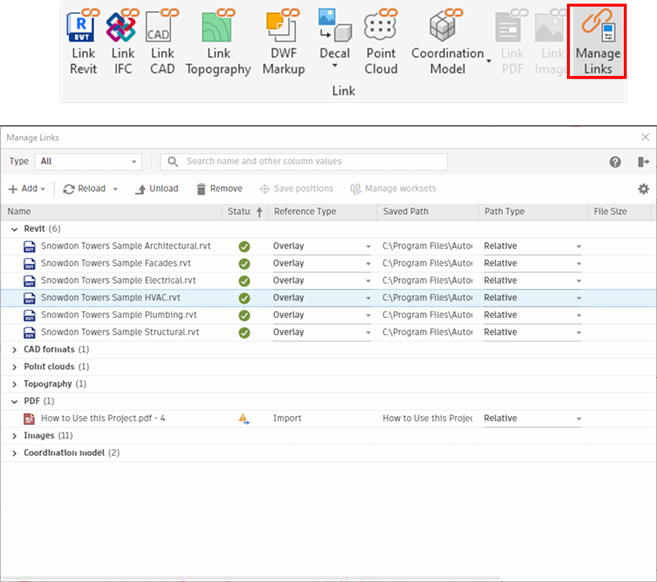Click the Saved Path cell for Facades.rvt
This screenshot has height=582, width=657.
[427, 264]
